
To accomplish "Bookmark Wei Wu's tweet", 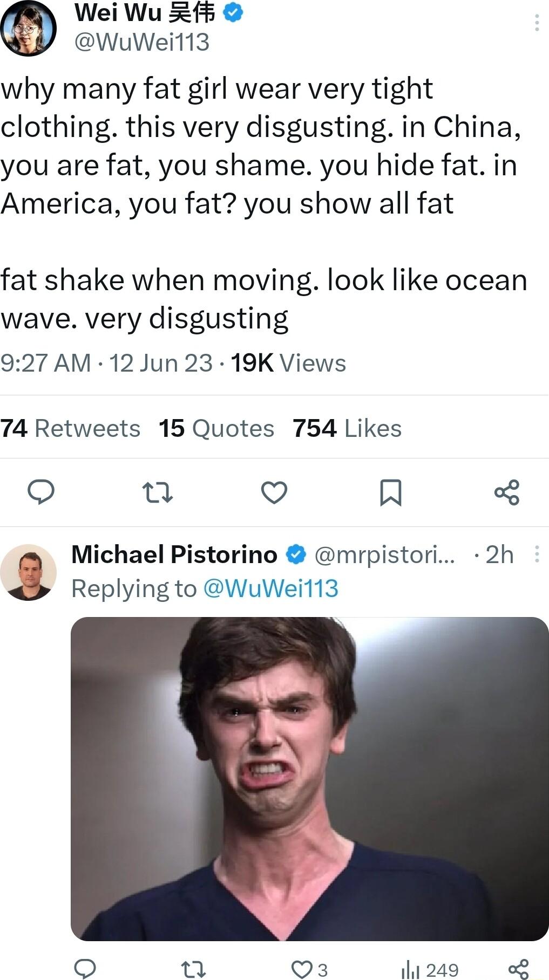I will [x=391, y=494].
